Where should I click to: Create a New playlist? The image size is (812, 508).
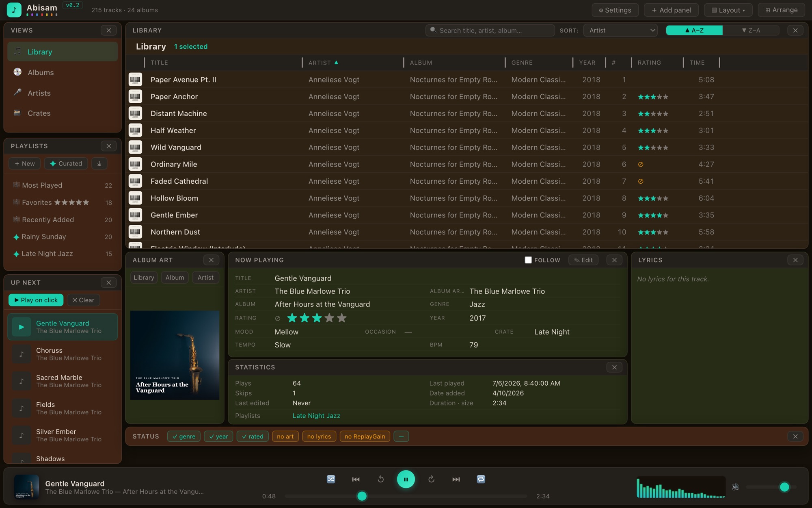(24, 163)
